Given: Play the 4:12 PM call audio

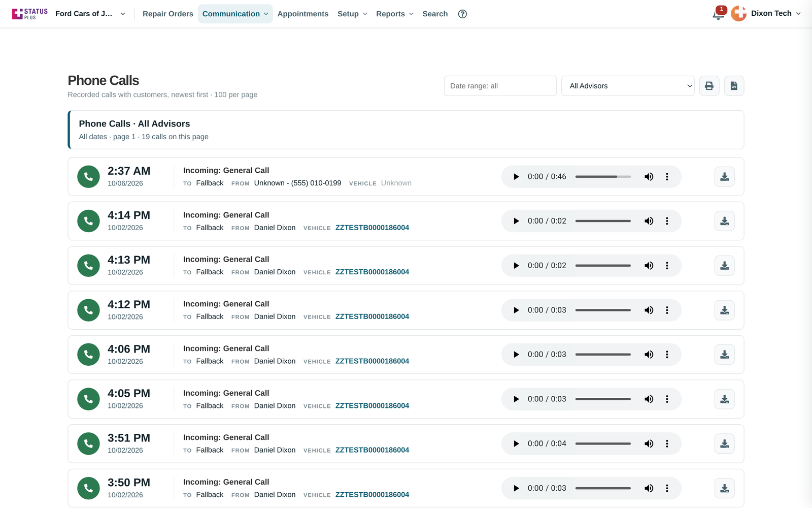Looking at the screenshot, I should pyautogui.click(x=516, y=310).
